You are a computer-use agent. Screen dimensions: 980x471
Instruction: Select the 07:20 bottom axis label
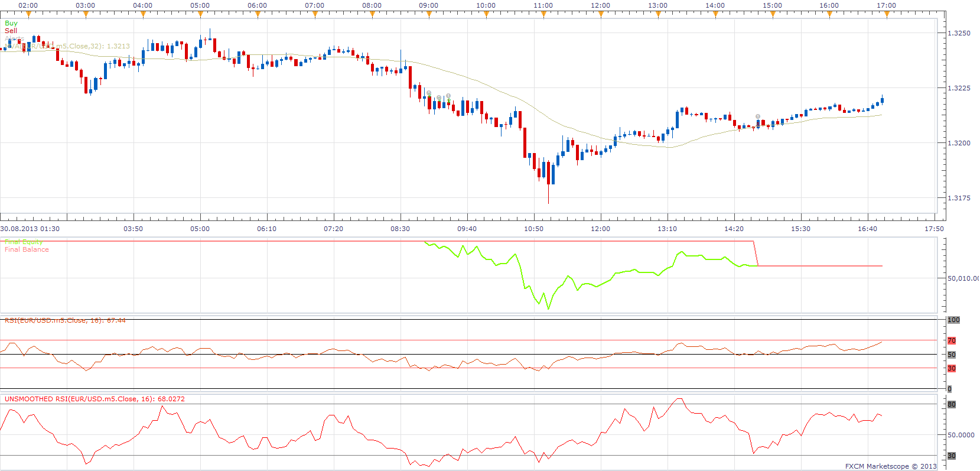tap(334, 229)
